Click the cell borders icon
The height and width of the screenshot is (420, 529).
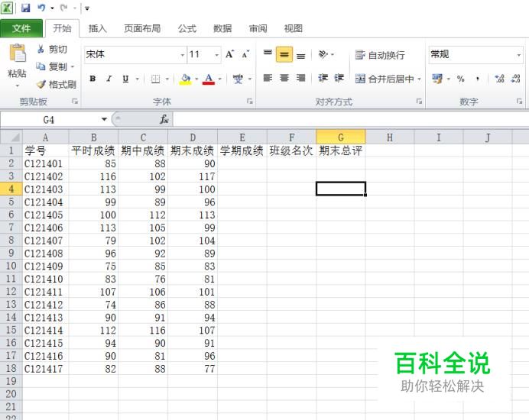(155, 79)
